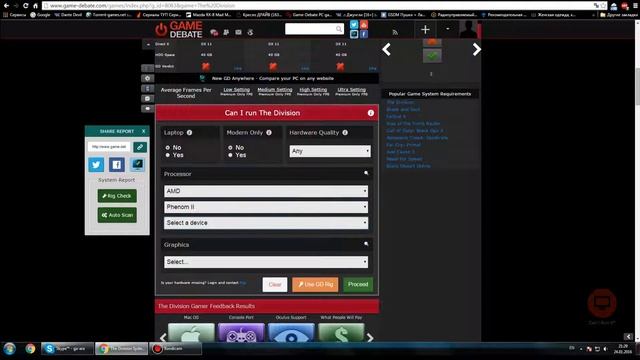Viewport: 640px width, 360px height.
Task: Copy share link with the link icon button
Action: (140, 147)
